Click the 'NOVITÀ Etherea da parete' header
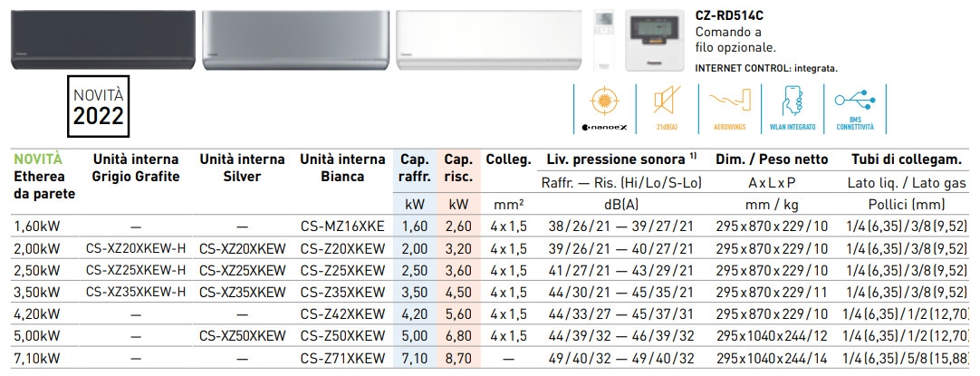The image size is (980, 376). click(x=44, y=177)
